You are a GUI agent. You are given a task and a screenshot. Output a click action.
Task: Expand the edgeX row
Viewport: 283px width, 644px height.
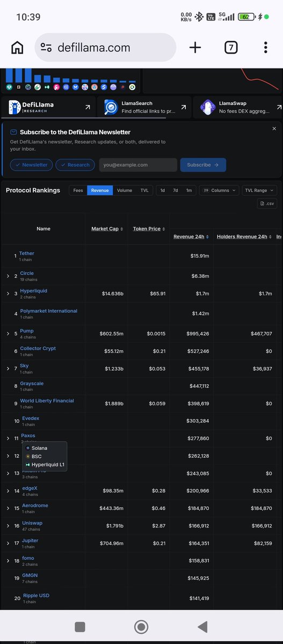click(x=8, y=491)
